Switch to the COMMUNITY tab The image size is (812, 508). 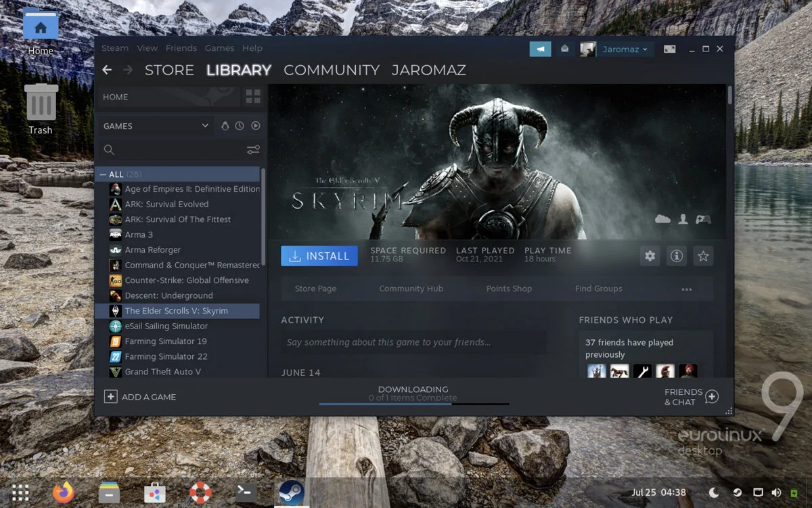click(x=332, y=70)
